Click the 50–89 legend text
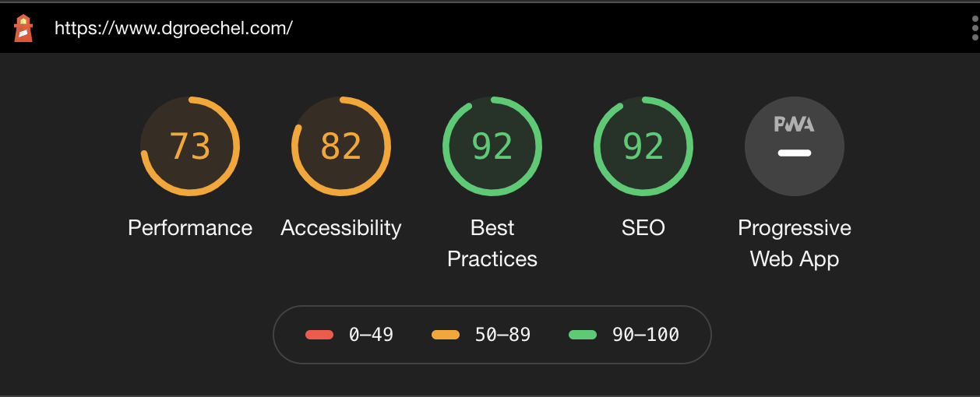Image resolution: width=980 pixels, height=397 pixels. 502,335
